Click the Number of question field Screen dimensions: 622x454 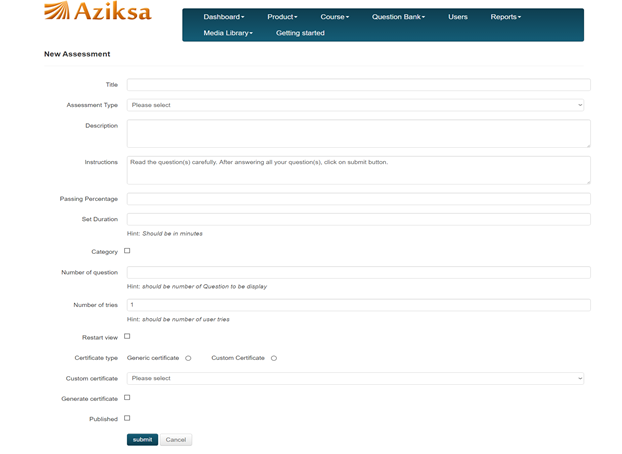coord(359,272)
